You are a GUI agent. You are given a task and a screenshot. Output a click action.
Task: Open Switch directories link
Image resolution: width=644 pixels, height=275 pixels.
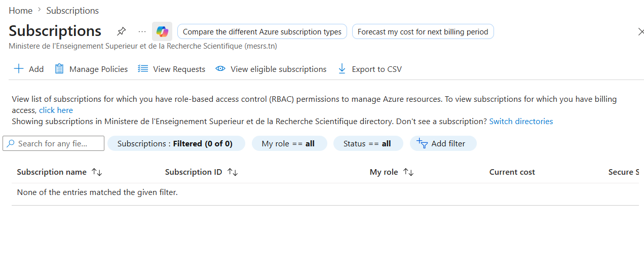[x=521, y=122]
